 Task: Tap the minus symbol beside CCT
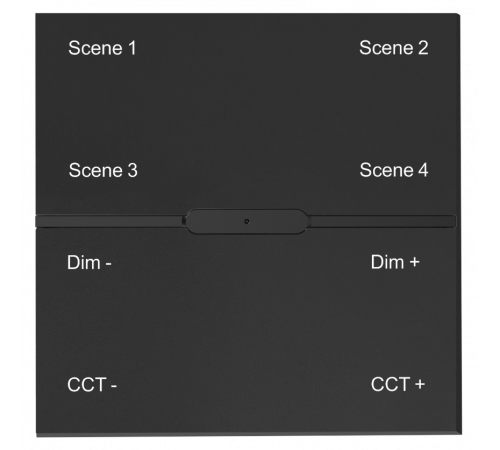(114, 386)
